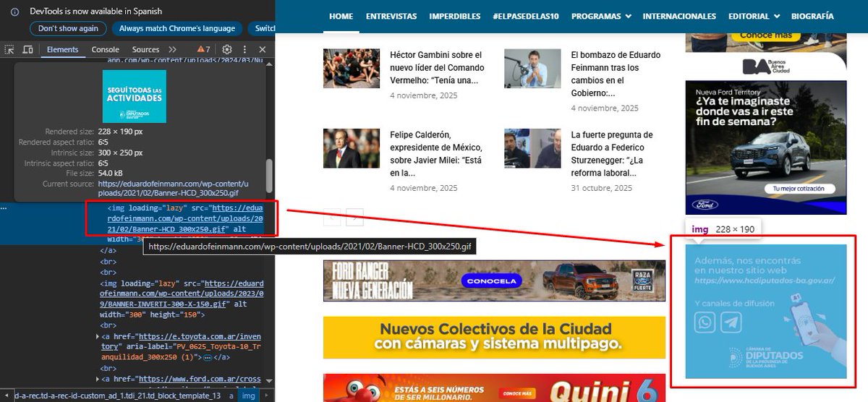The height and width of the screenshot is (402, 868).
Task: Open the ENTREVISTAS menu item
Action: point(391,16)
